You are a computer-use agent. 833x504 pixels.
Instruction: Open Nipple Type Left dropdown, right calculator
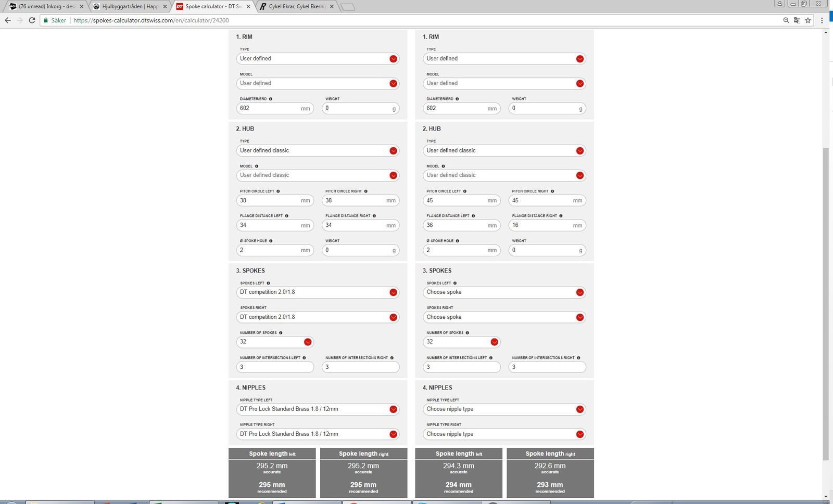(504, 409)
